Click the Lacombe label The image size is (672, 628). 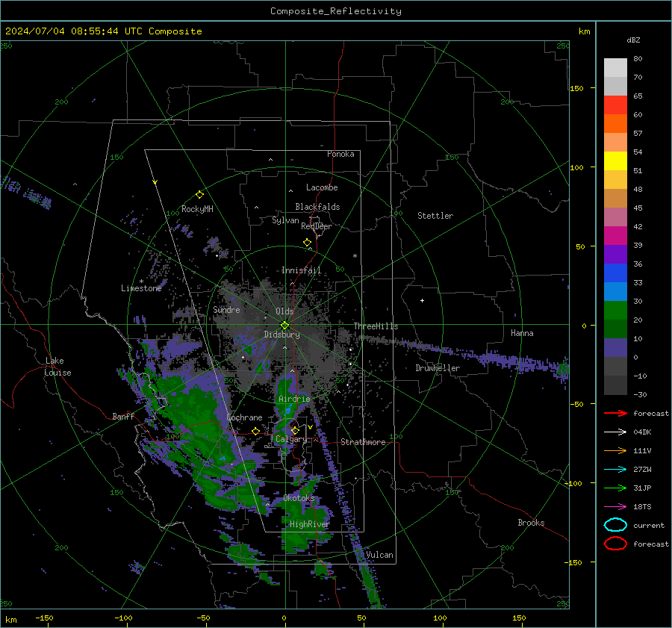point(322,187)
